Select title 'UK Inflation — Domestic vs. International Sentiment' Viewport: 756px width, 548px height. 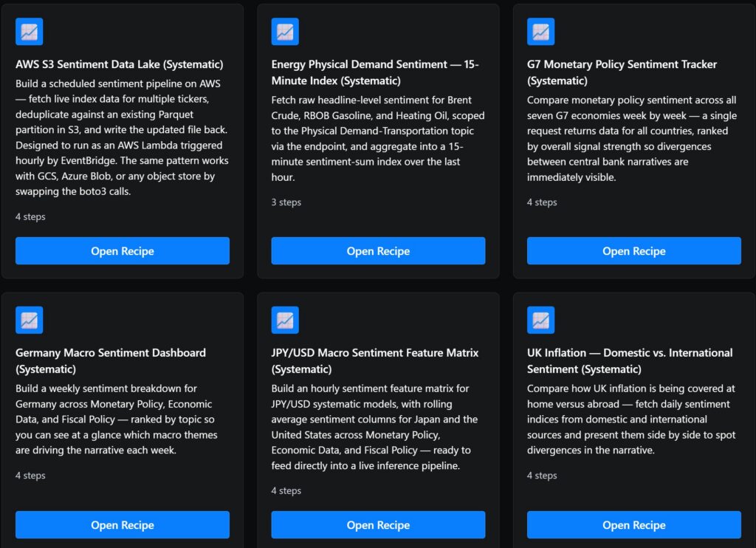[630, 361]
